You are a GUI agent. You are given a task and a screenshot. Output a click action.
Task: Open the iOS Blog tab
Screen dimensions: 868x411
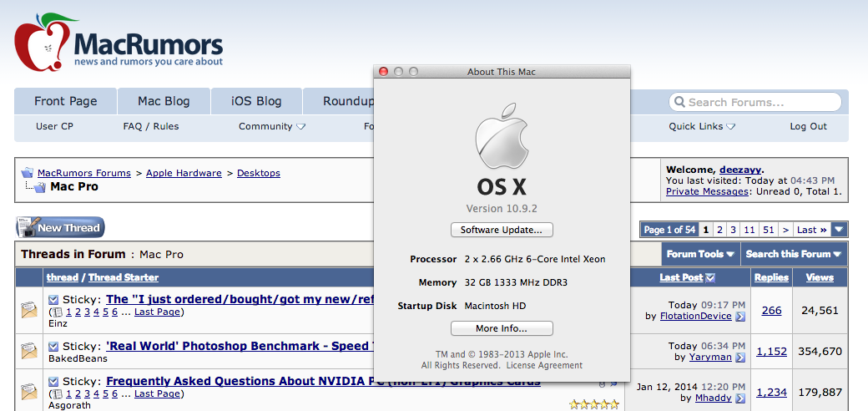coord(256,101)
